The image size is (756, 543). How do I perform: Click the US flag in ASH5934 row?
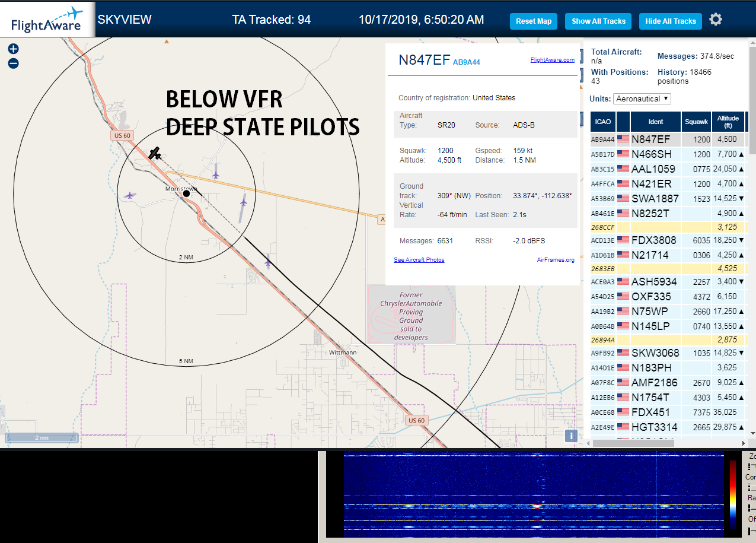tap(623, 281)
